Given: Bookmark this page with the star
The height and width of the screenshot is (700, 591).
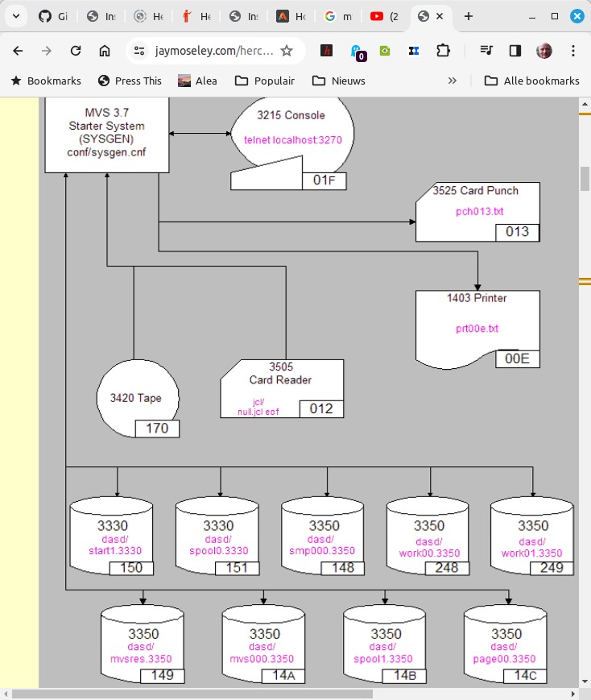Looking at the screenshot, I should (x=287, y=51).
